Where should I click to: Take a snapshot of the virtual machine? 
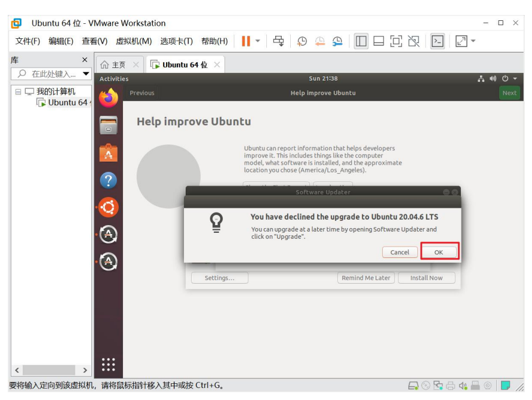click(302, 41)
